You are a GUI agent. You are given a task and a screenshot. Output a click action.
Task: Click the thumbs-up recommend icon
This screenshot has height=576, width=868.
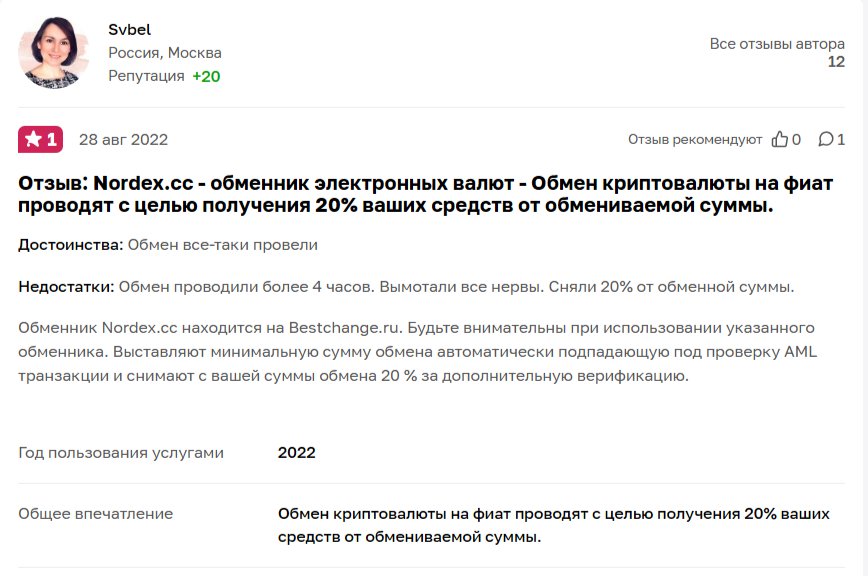[x=779, y=139]
